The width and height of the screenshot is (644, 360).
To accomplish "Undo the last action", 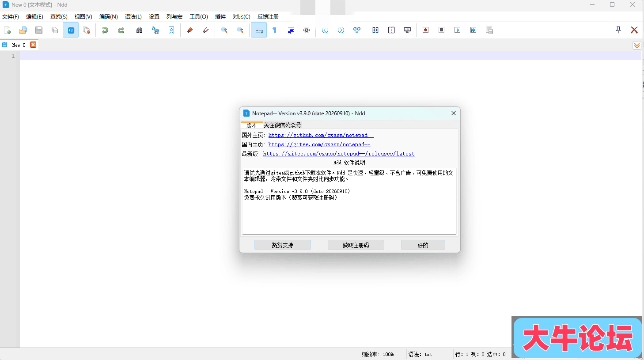I will (x=105, y=30).
